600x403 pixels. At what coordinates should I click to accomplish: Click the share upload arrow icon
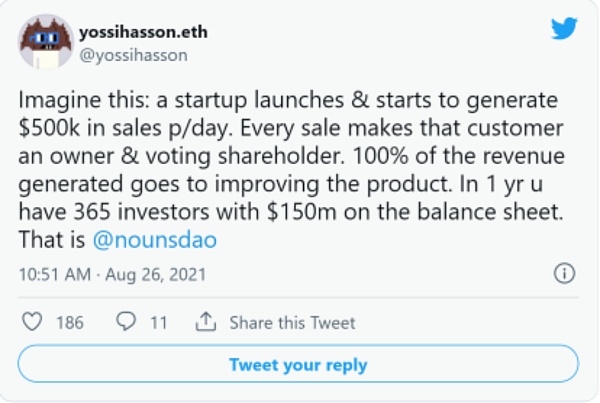(x=206, y=321)
